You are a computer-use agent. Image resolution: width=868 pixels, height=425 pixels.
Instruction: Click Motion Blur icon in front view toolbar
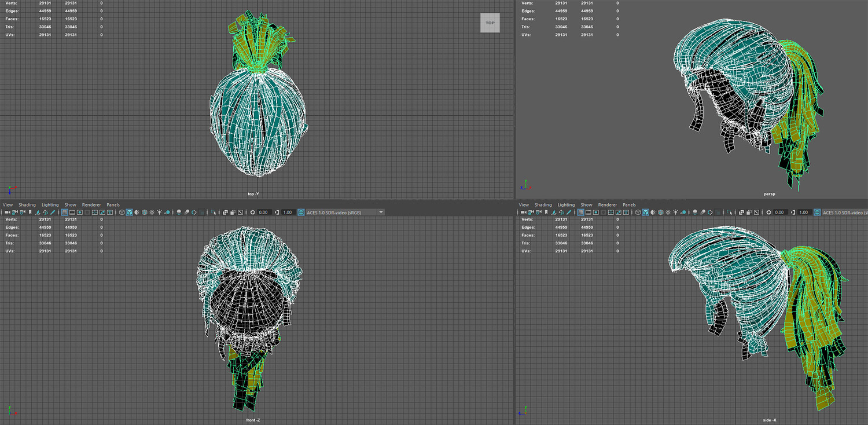(x=187, y=212)
